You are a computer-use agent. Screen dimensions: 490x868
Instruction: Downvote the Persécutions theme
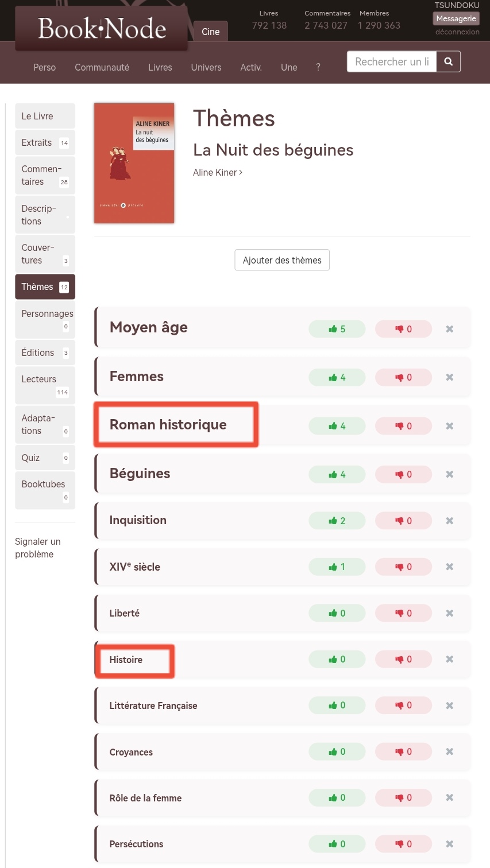coord(403,844)
